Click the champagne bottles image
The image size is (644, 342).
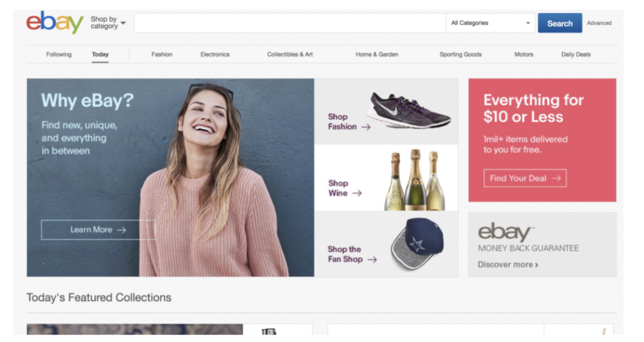pyautogui.click(x=415, y=180)
